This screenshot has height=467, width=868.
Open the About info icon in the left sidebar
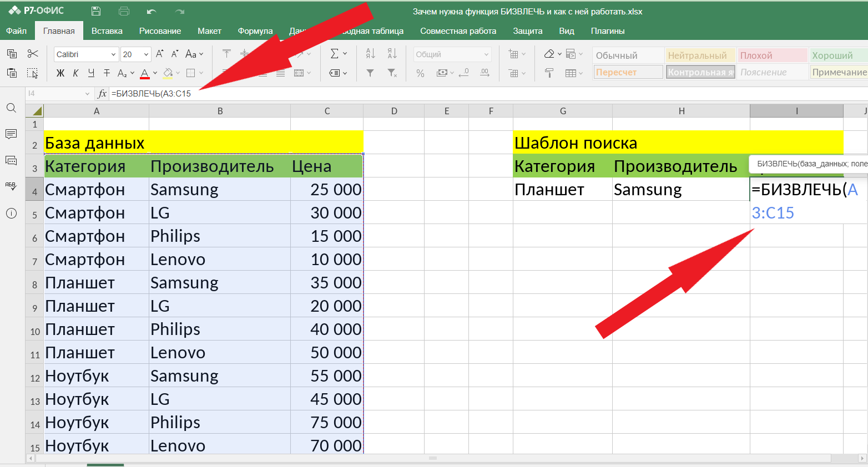coord(11,213)
